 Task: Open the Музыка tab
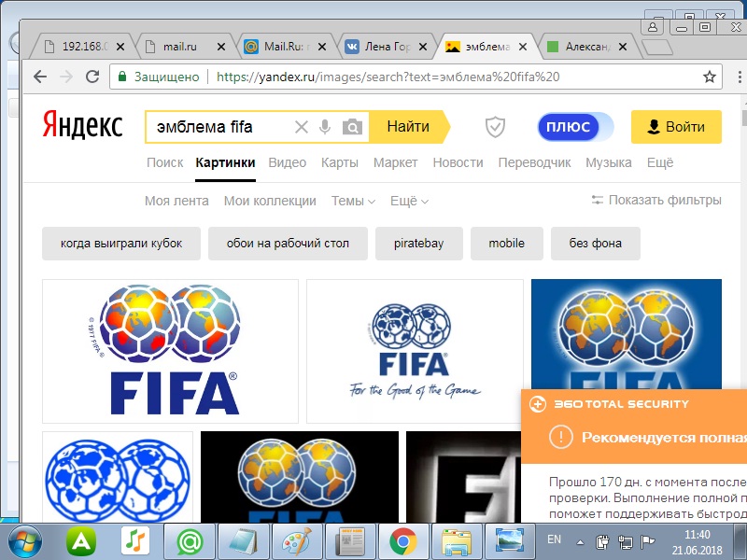(x=609, y=162)
